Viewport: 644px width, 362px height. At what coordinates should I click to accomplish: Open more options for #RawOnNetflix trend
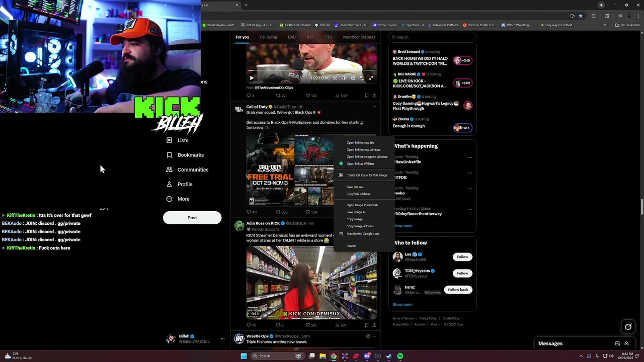click(x=470, y=157)
